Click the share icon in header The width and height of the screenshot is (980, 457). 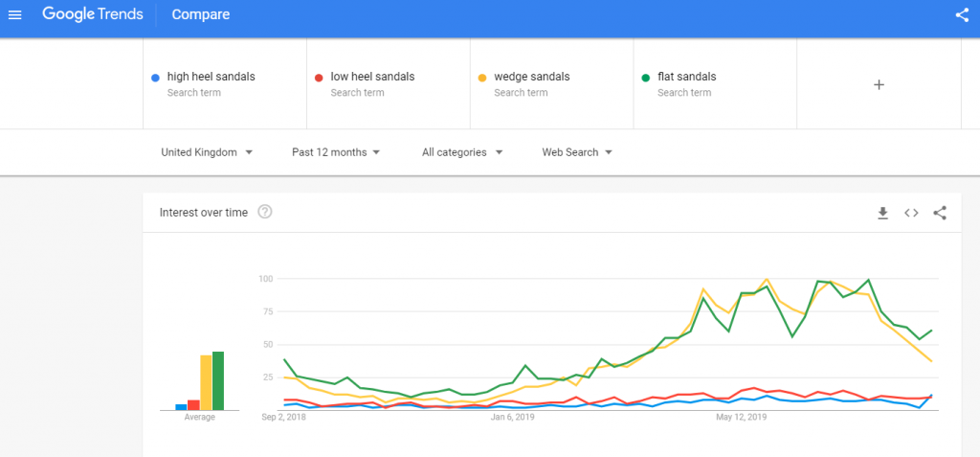click(962, 15)
